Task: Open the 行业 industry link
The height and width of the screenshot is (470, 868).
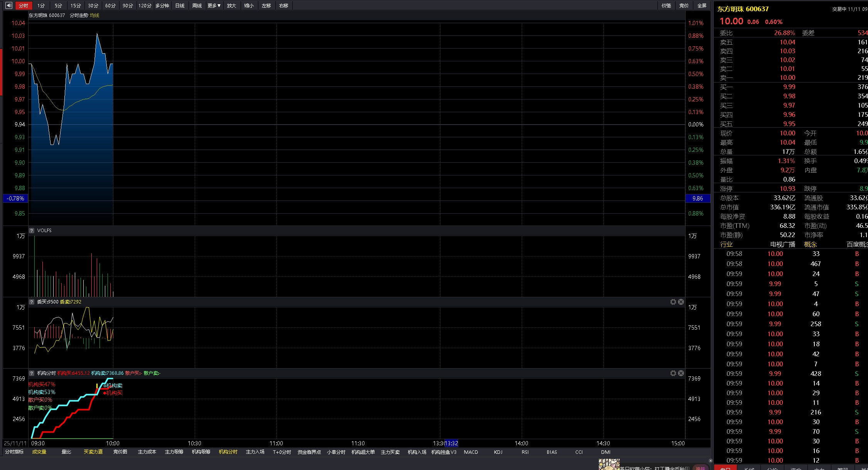Action: point(726,244)
